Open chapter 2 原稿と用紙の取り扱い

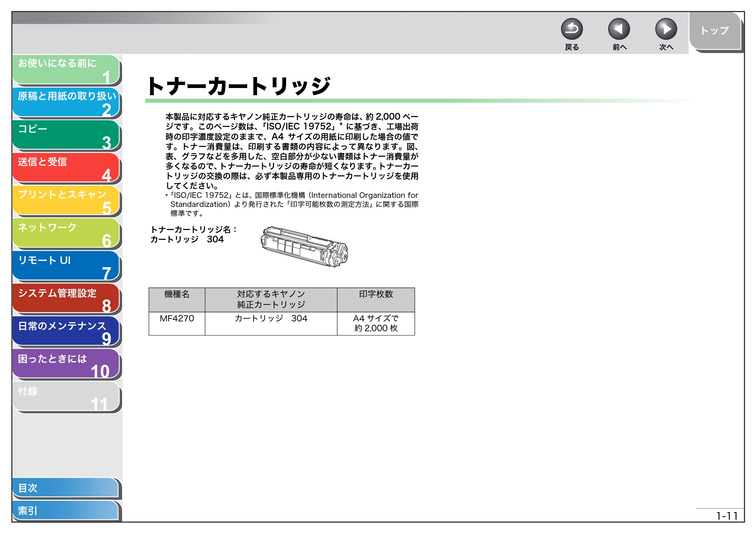(x=66, y=102)
